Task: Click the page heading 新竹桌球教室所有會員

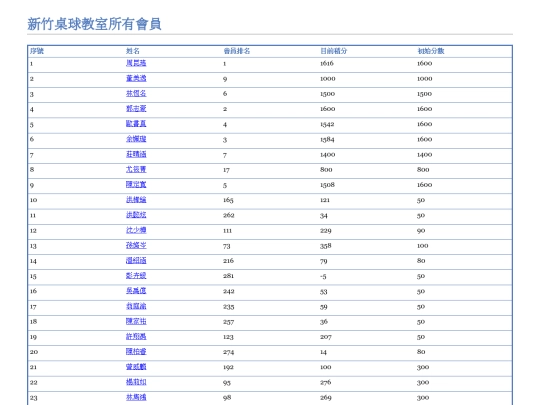Action: click(94, 24)
